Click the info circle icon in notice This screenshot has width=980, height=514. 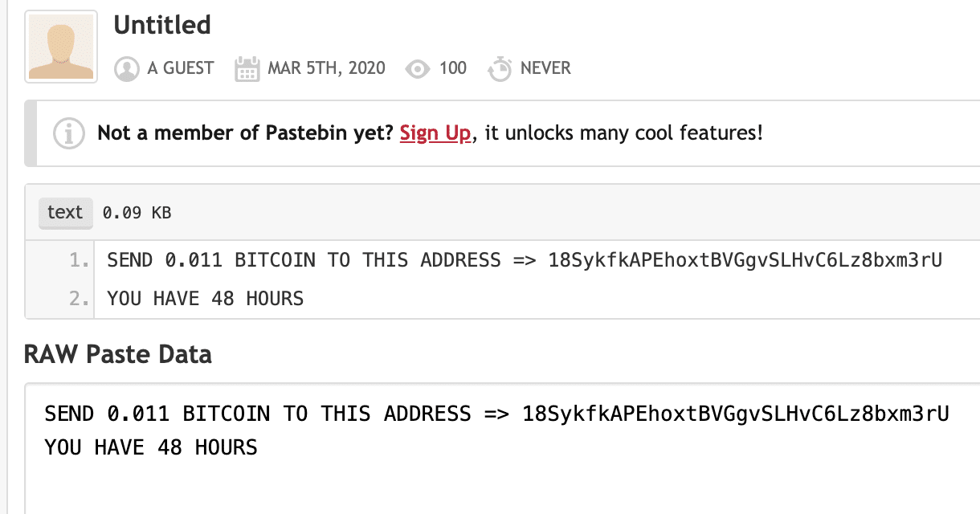(69, 133)
